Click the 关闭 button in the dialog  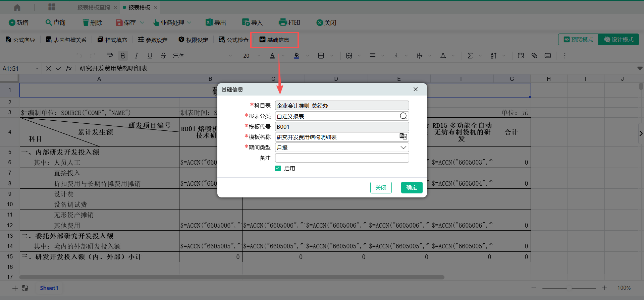tap(381, 188)
